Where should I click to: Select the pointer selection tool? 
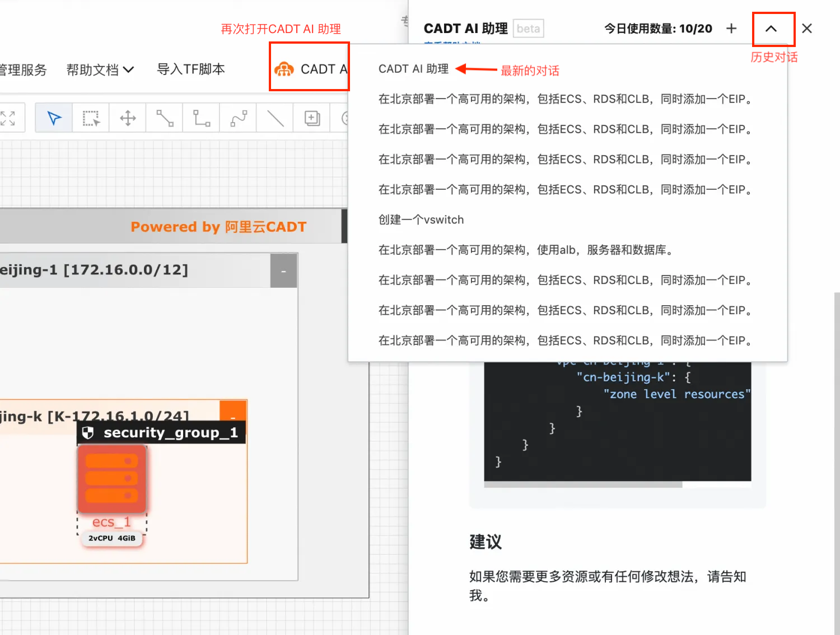tap(54, 118)
